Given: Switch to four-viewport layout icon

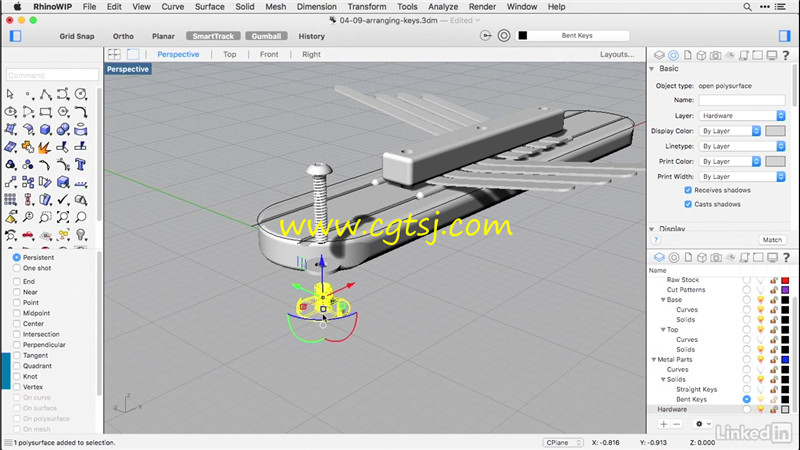Looking at the screenshot, I should 114,54.
